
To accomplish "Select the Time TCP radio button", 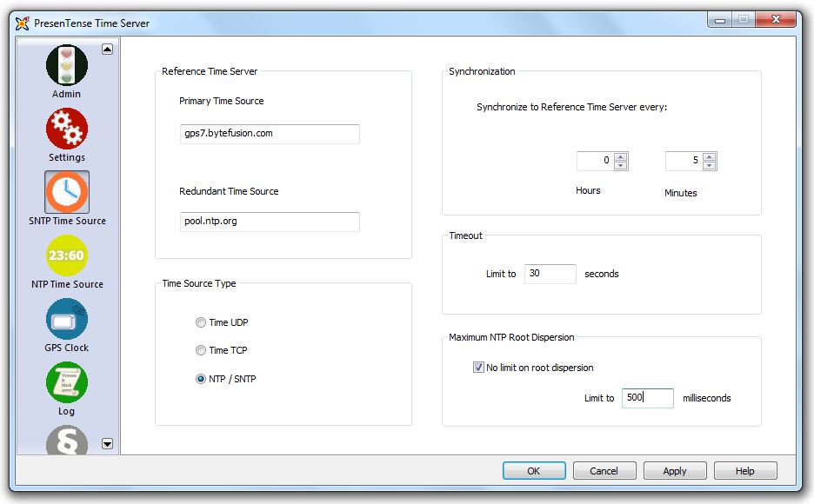I will click(201, 350).
